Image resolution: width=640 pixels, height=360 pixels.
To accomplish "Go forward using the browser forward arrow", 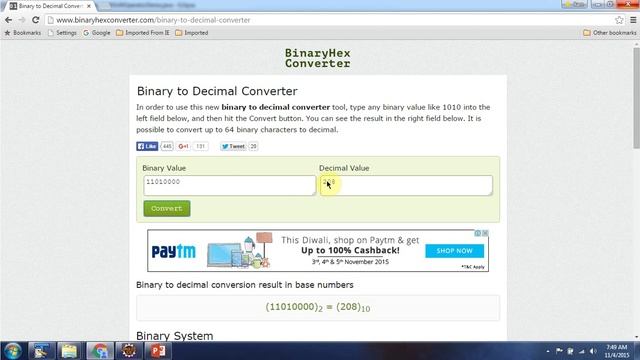I will (22, 20).
